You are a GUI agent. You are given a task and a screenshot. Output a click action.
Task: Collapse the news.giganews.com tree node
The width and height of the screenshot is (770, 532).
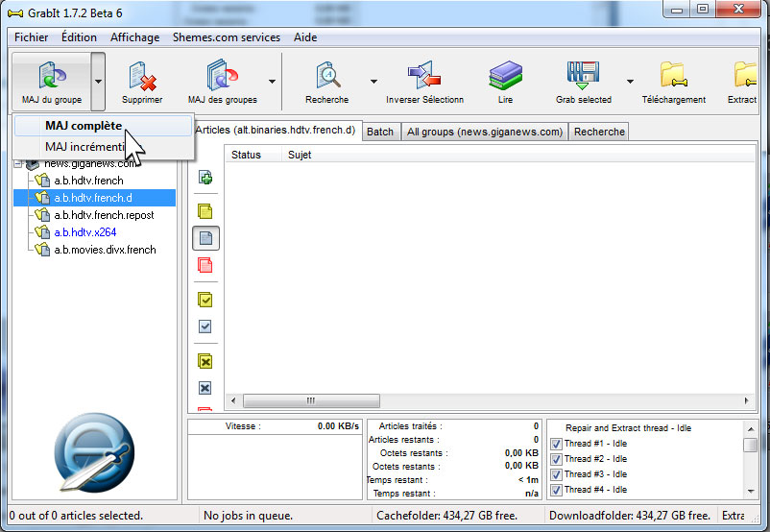click(x=18, y=163)
